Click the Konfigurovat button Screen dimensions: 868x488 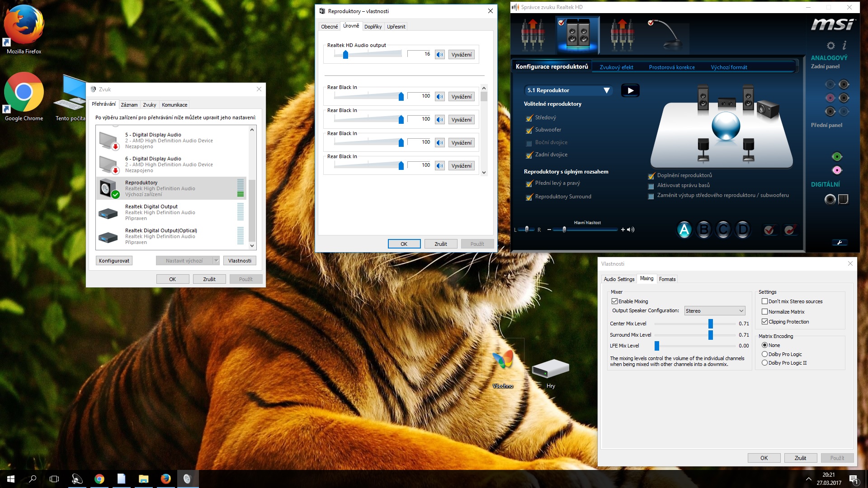[114, 261]
